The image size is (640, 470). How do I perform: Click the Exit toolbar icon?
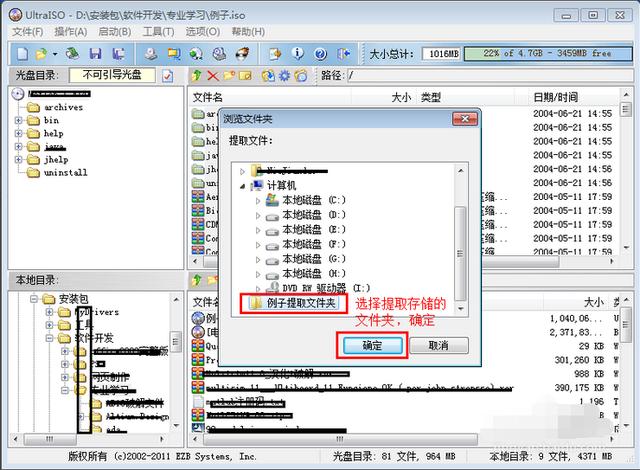pos(344,53)
